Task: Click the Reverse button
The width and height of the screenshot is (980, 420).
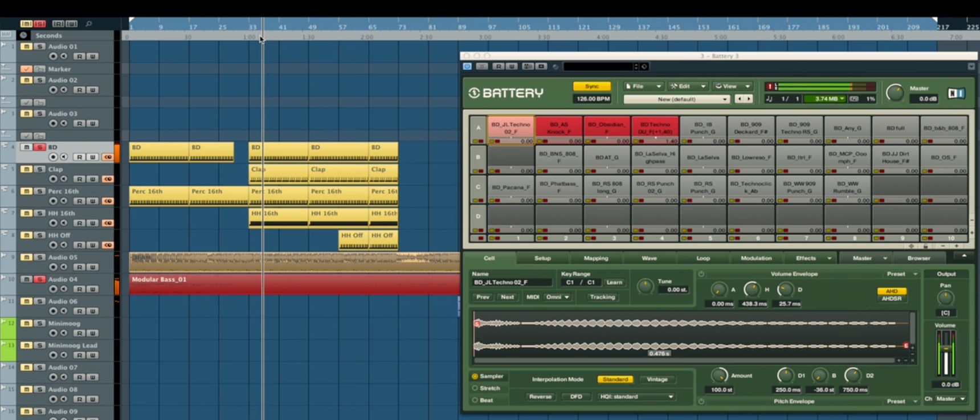Action: [x=540, y=397]
